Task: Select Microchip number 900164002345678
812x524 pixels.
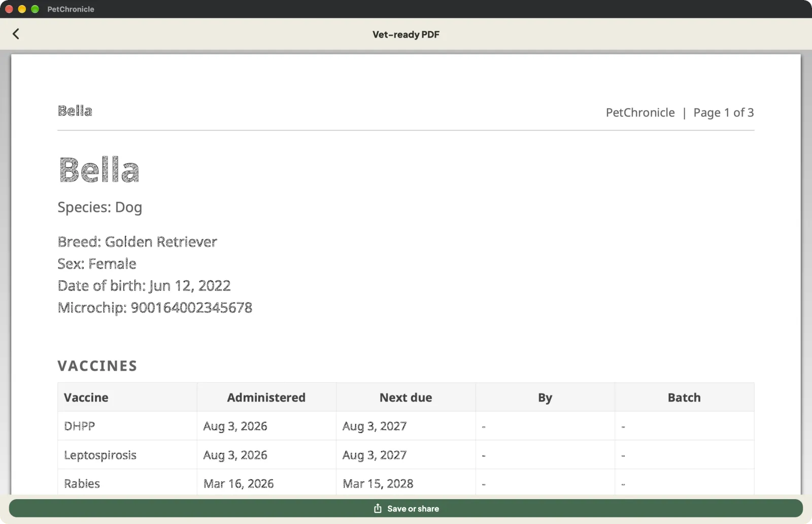Action: coord(191,308)
